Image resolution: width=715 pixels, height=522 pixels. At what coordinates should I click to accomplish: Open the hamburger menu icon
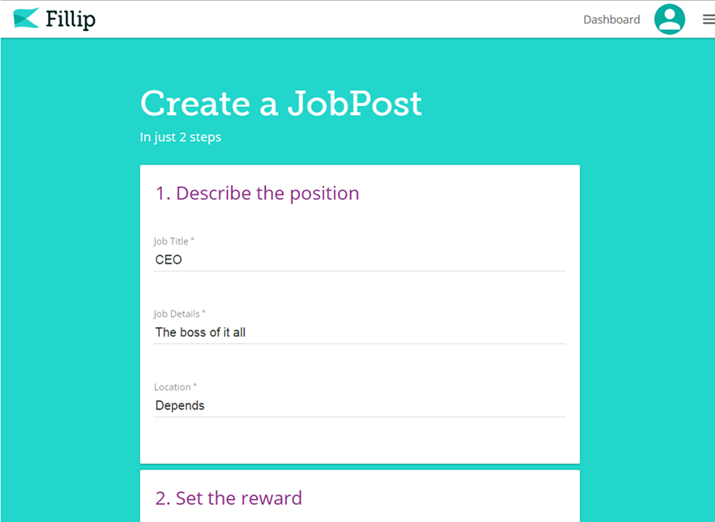709,19
